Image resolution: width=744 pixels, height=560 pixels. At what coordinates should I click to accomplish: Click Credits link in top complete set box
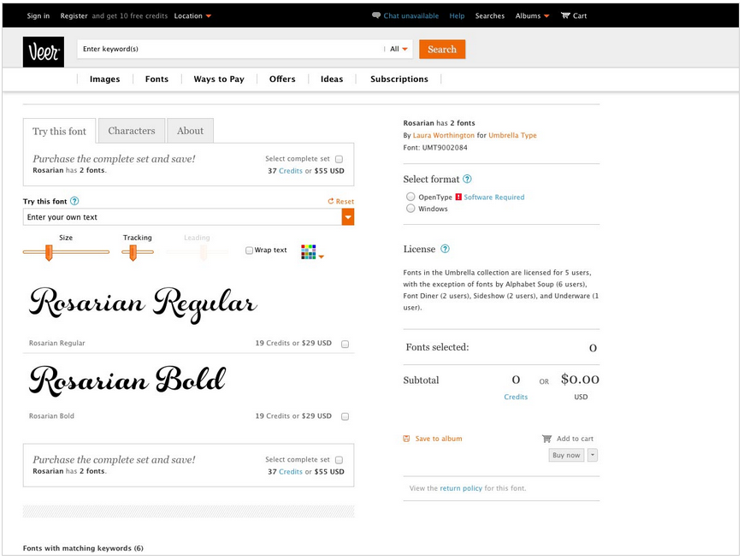click(x=291, y=171)
